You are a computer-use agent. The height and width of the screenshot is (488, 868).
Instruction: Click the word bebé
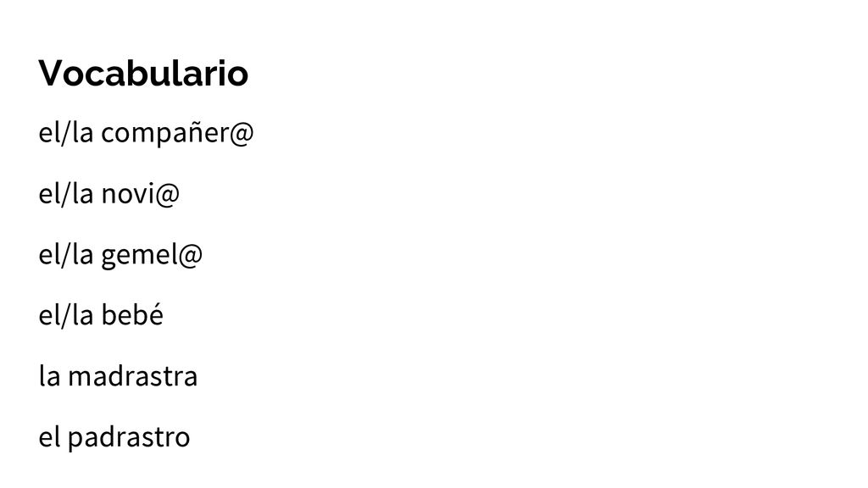click(x=132, y=315)
